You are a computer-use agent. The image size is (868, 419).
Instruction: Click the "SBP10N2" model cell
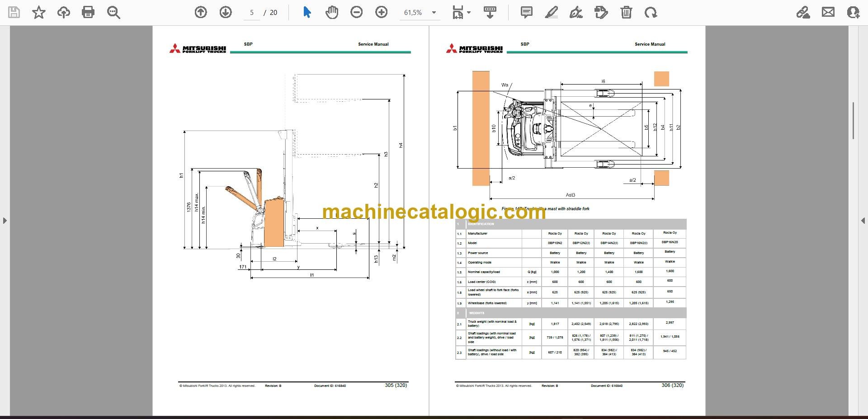555,243
